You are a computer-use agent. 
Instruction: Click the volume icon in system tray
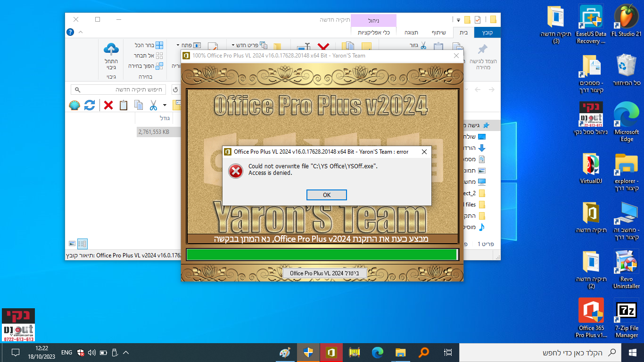pos(91,352)
